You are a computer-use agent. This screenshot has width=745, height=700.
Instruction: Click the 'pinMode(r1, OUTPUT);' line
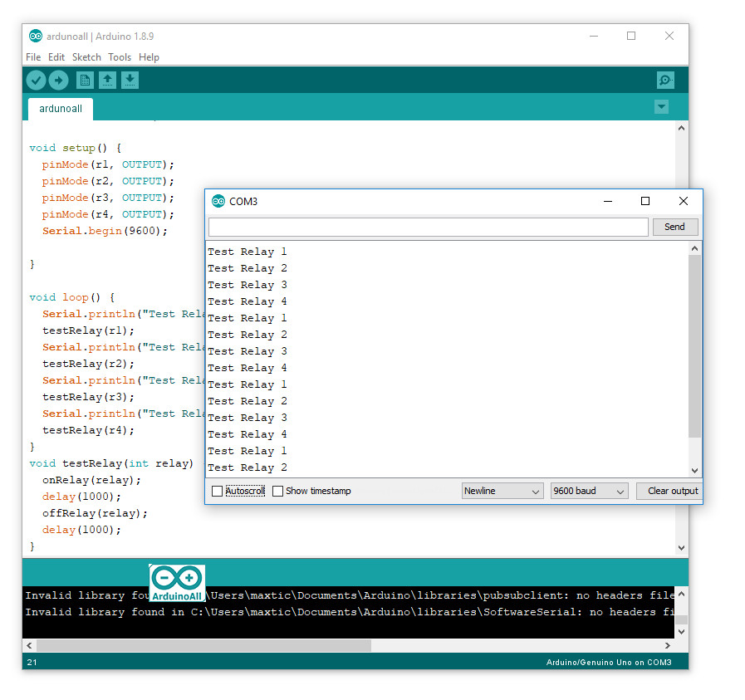tap(108, 164)
